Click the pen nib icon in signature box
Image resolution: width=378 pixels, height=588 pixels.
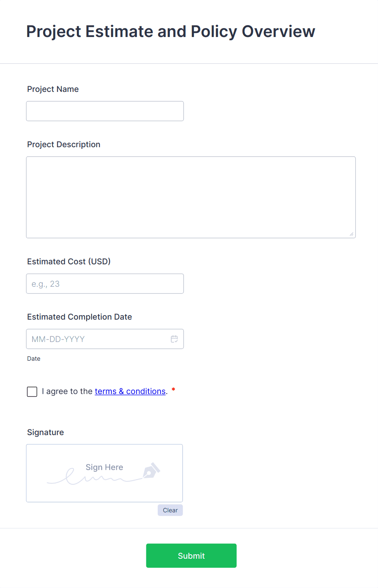point(151,470)
